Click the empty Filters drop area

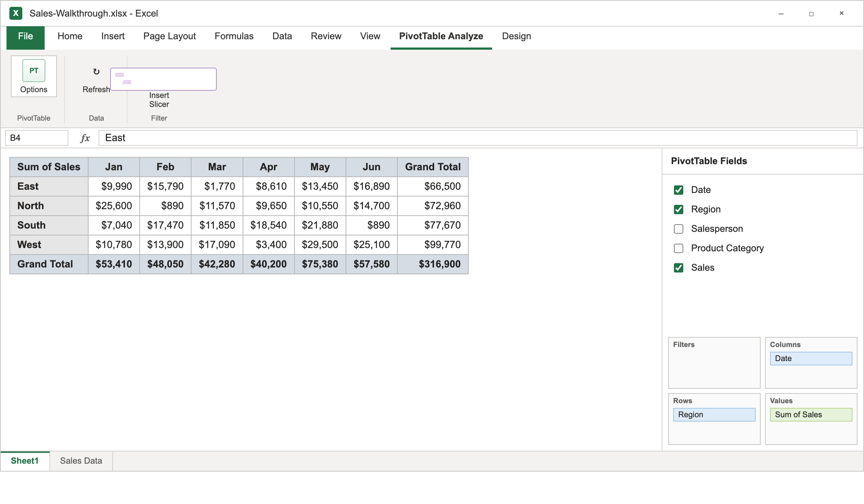[x=714, y=363]
